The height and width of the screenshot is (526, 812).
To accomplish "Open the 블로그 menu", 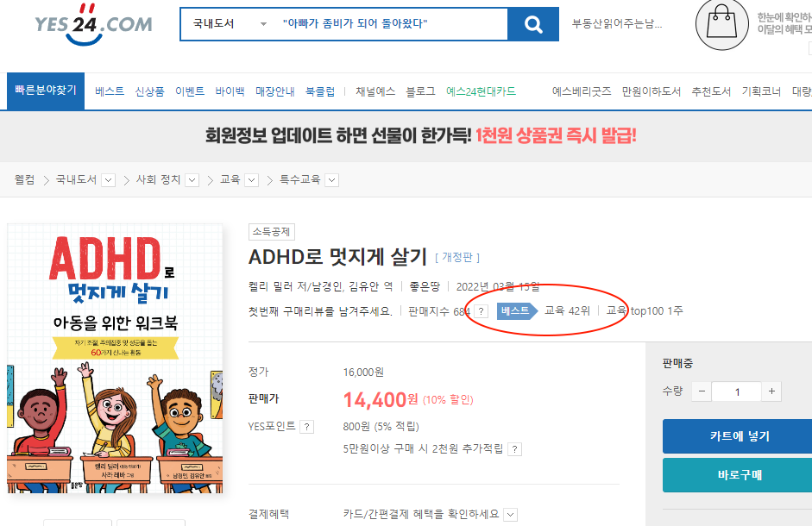I will [x=420, y=91].
